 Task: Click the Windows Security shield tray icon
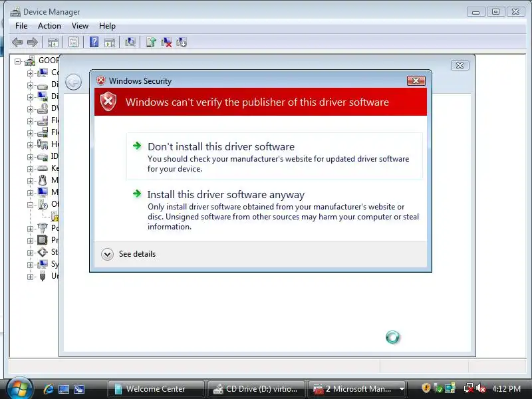point(426,388)
